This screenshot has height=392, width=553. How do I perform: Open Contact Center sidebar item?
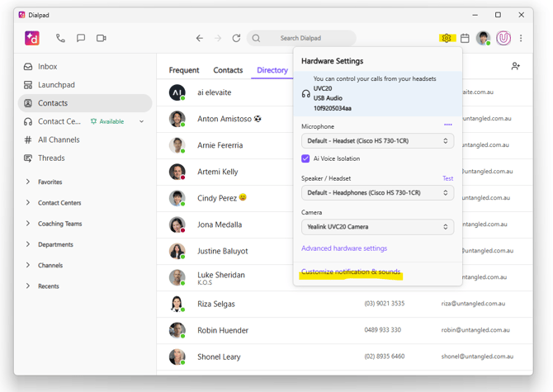click(59, 121)
